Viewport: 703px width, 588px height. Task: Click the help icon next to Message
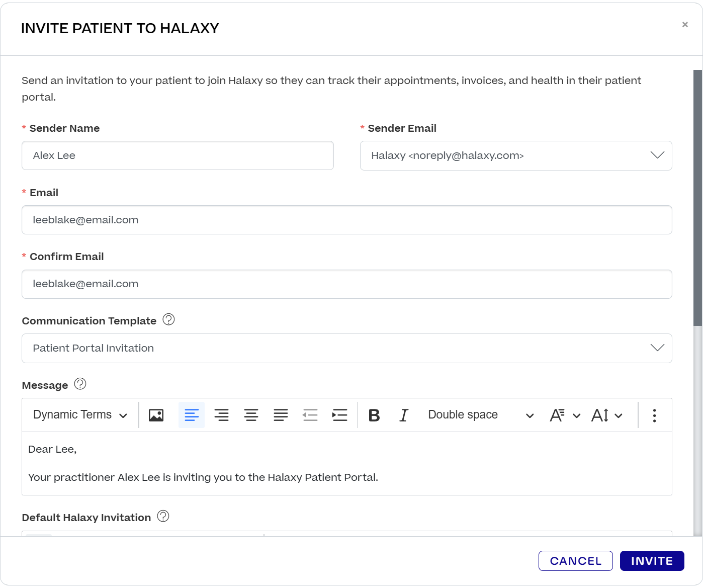pos(79,384)
